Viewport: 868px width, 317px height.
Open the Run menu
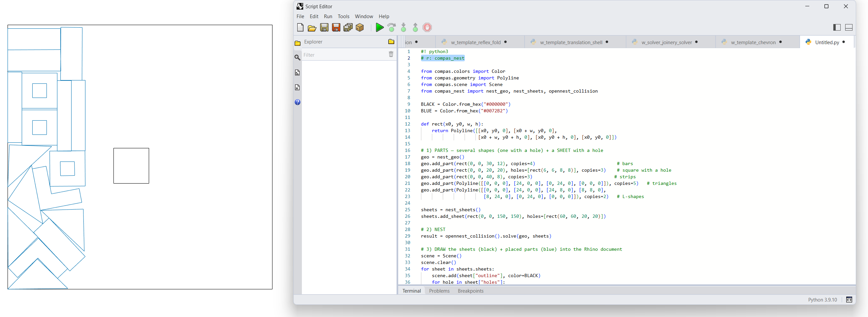tap(328, 16)
